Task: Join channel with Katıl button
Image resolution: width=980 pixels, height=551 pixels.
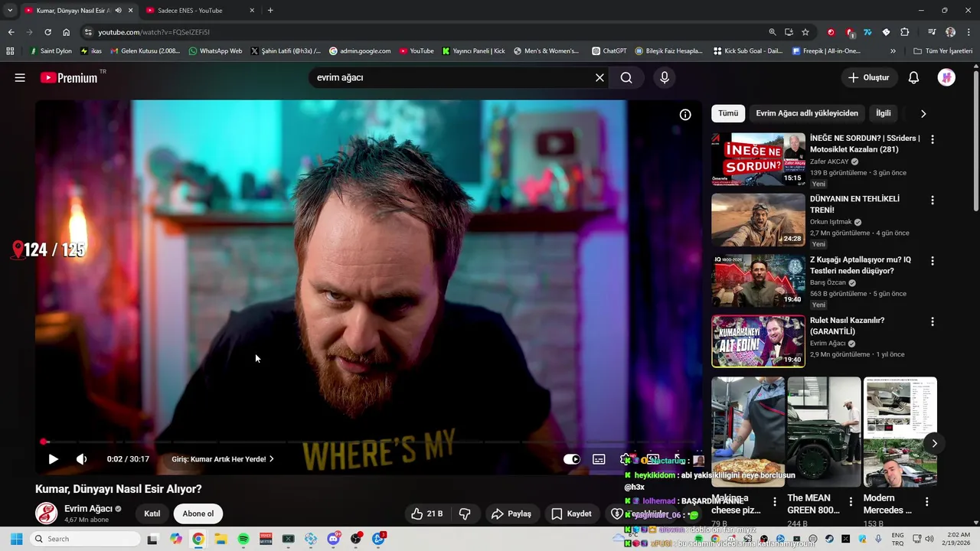Action: tap(152, 514)
